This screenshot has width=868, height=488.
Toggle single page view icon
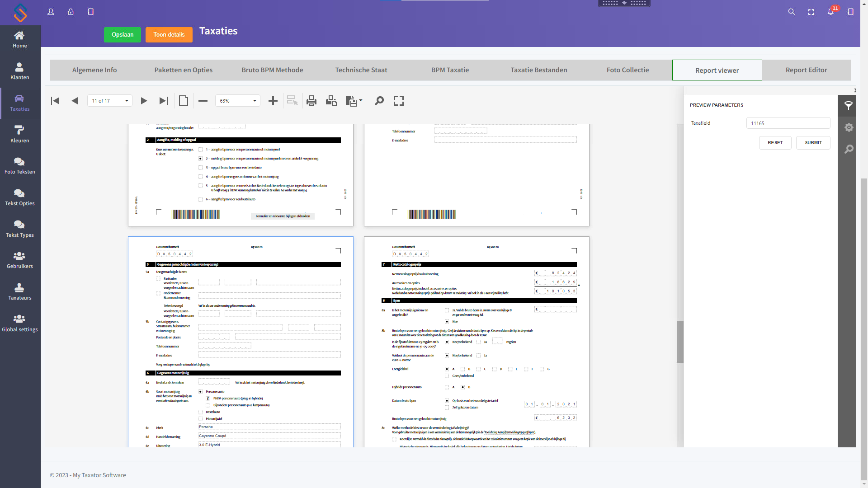184,101
